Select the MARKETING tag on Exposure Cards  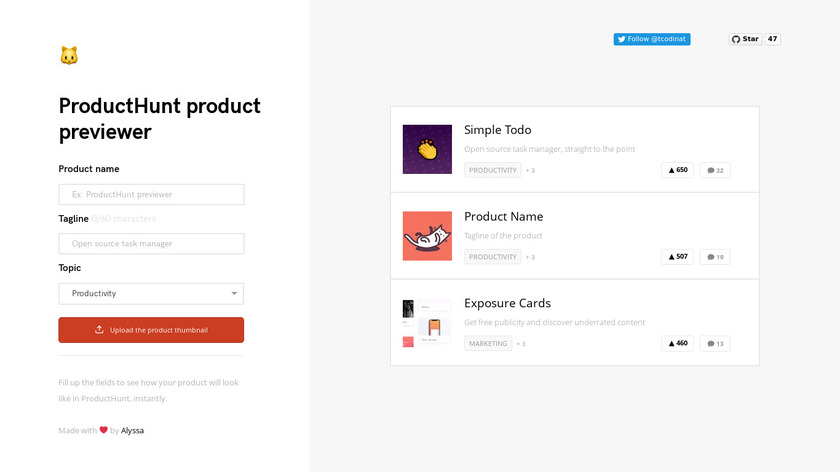tap(488, 343)
